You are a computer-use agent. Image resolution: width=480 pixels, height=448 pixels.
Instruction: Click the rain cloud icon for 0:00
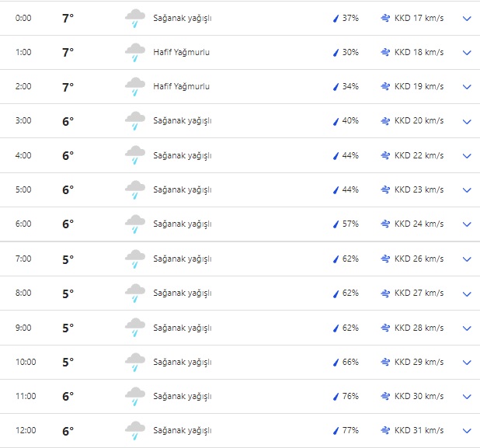click(x=135, y=18)
